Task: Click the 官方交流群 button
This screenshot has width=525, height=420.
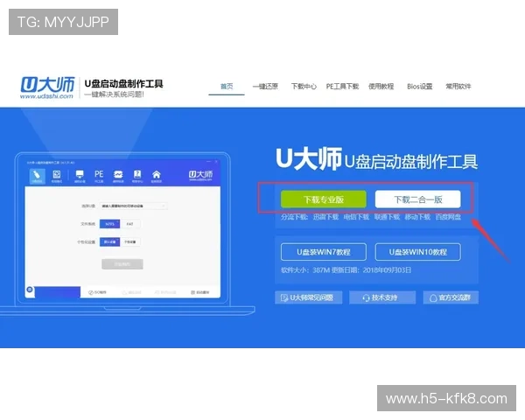Action: coord(451,297)
